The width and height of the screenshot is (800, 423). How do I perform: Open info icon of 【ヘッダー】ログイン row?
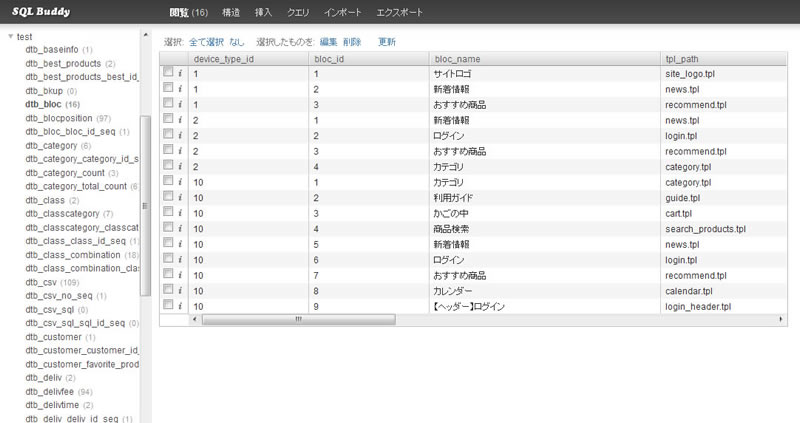[x=180, y=306]
